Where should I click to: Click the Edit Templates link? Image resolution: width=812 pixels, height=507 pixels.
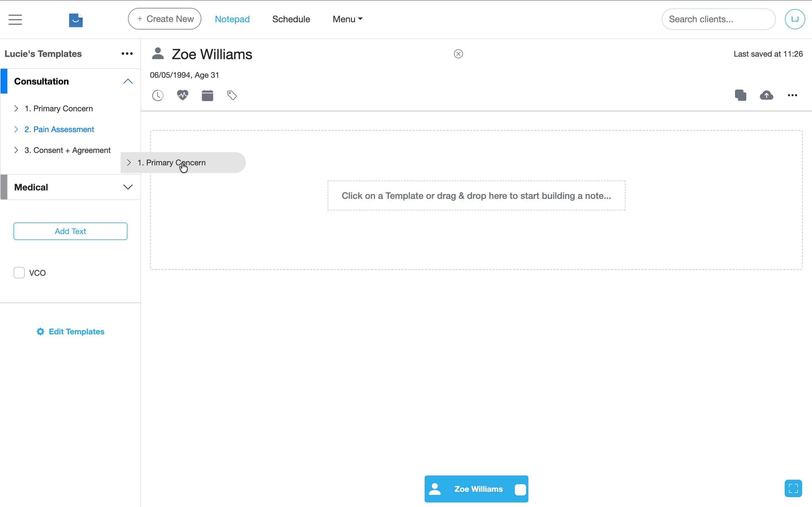(70, 331)
